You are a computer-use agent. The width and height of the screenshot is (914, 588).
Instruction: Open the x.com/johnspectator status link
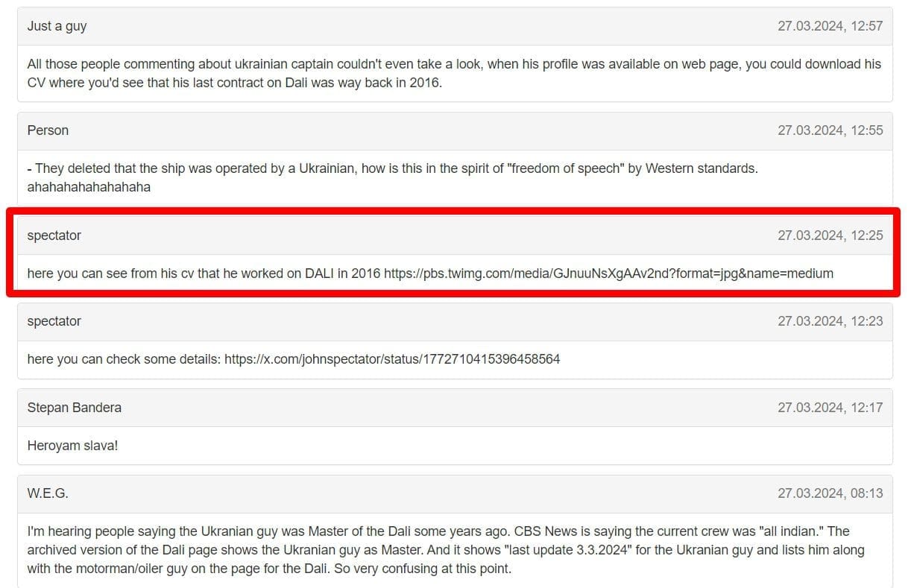(x=392, y=359)
